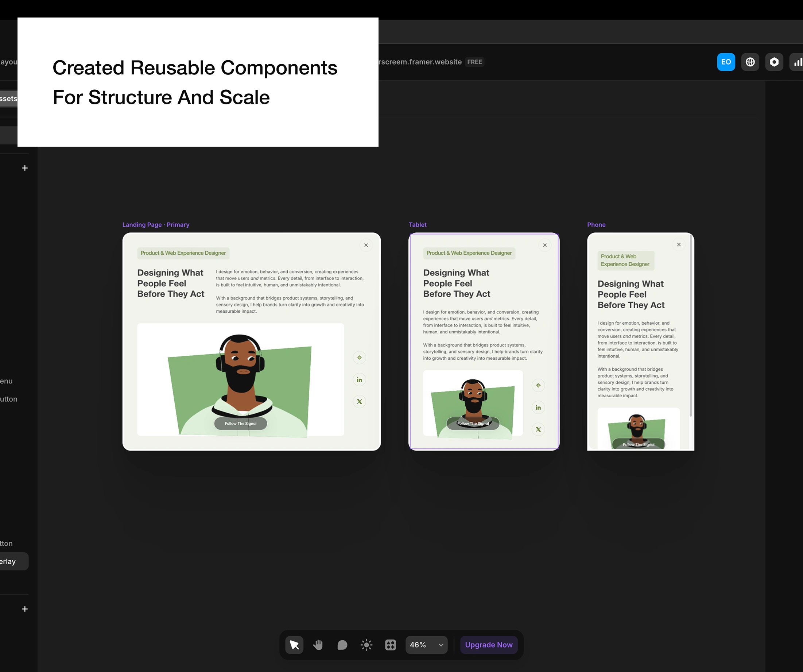This screenshot has height=672, width=803.
Task: Select the Tablet breakpoint label
Action: [417, 225]
